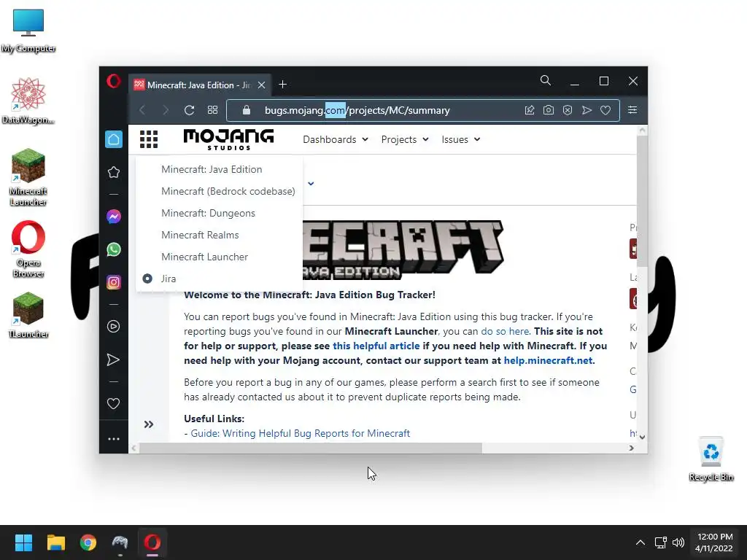
Task: Open the Windows Start menu
Action: 23,542
